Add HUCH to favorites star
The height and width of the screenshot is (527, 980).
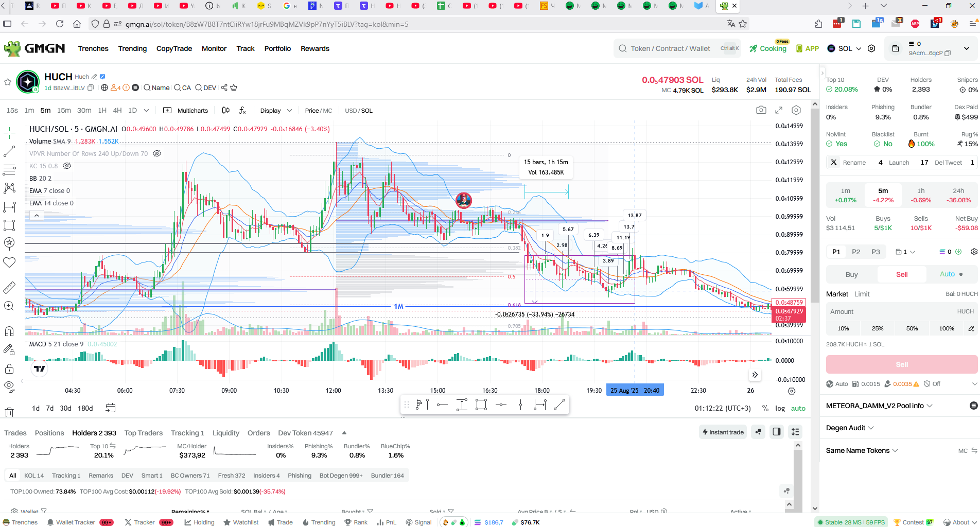(8, 82)
